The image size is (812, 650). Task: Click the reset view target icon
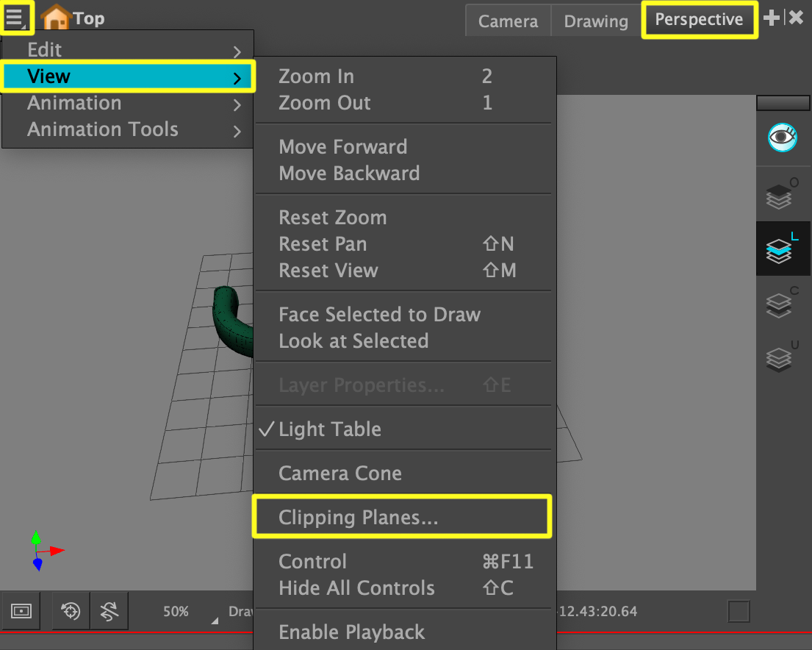71,611
